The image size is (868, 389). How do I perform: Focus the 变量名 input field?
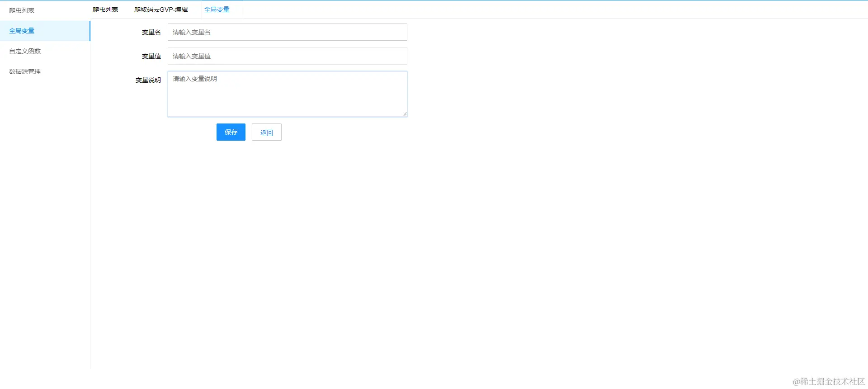tap(288, 32)
